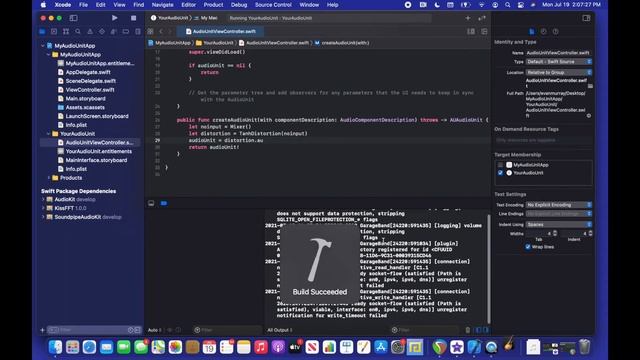Screen dimensions: 640x360
Task: Open the Debug navigator
Action: [x=114, y=31]
